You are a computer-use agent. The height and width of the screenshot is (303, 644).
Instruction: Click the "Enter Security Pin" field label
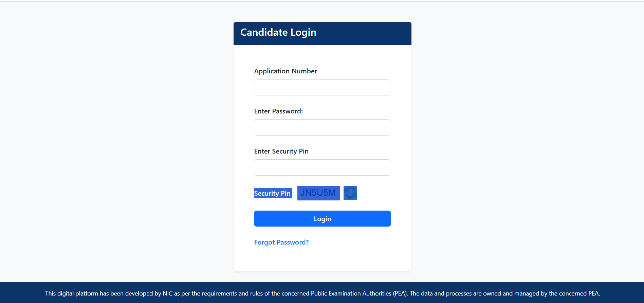point(281,151)
